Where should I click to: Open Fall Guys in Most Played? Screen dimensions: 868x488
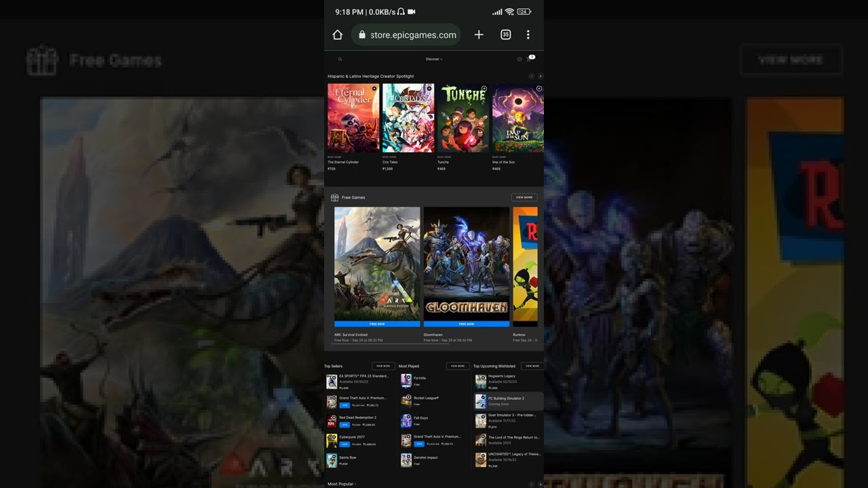(434, 421)
